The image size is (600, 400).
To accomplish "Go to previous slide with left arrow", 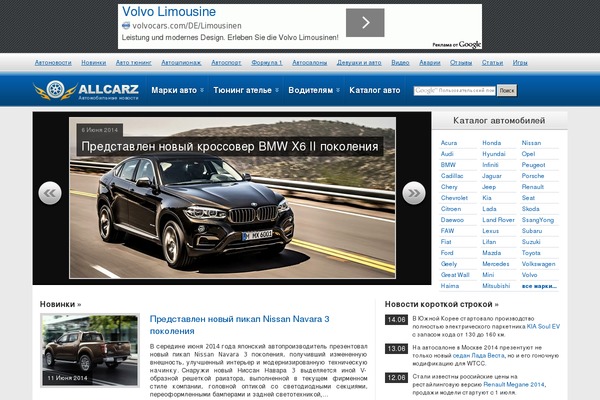I will point(50,193).
